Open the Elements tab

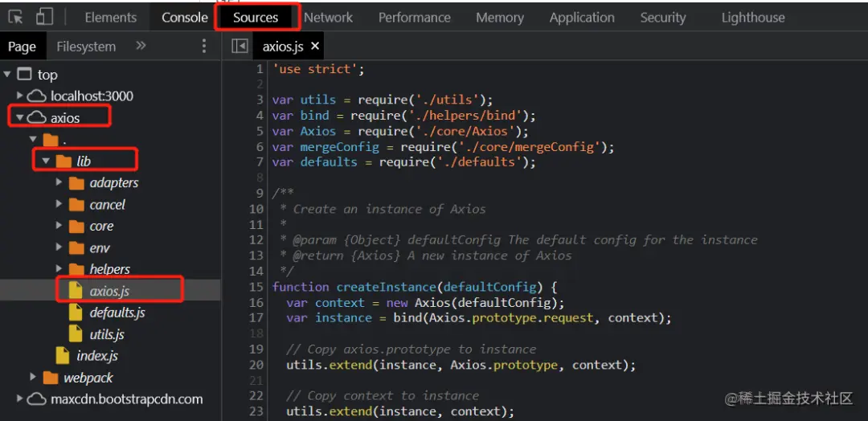point(111,18)
